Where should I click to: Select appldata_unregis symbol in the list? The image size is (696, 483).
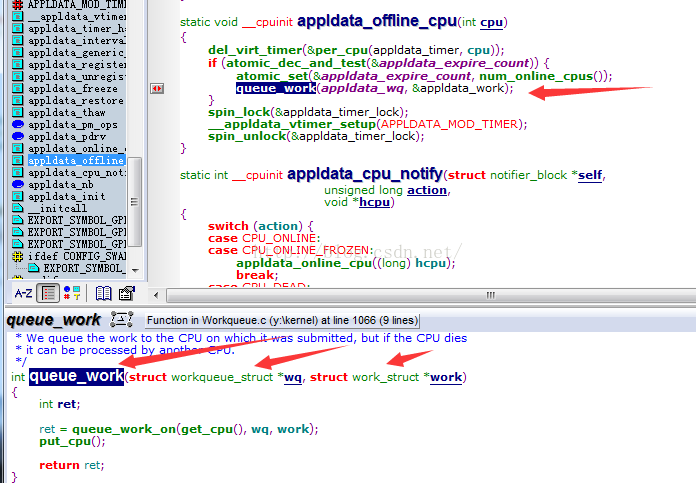(x=76, y=76)
